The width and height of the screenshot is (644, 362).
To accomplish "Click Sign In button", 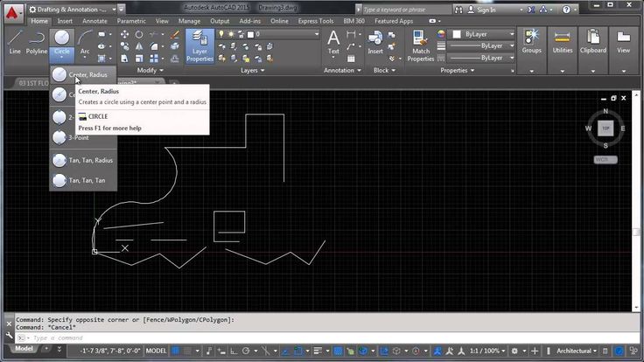I will 481,10.
